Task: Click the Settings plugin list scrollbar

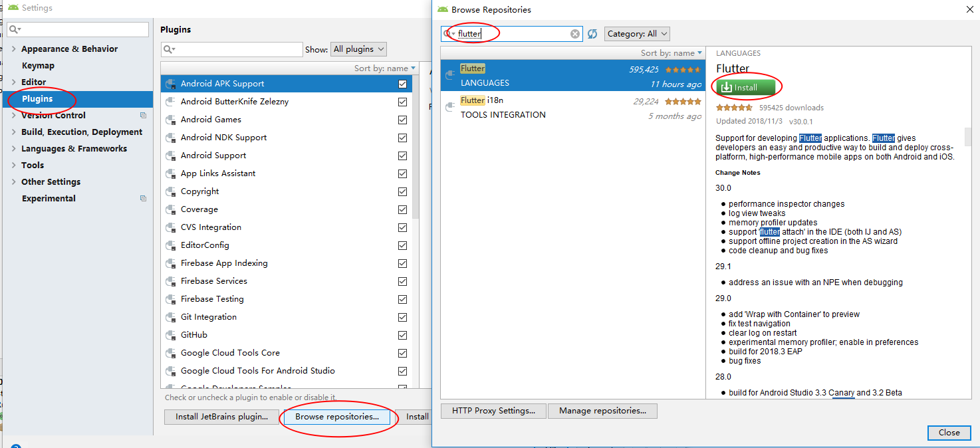Action: [x=416, y=147]
